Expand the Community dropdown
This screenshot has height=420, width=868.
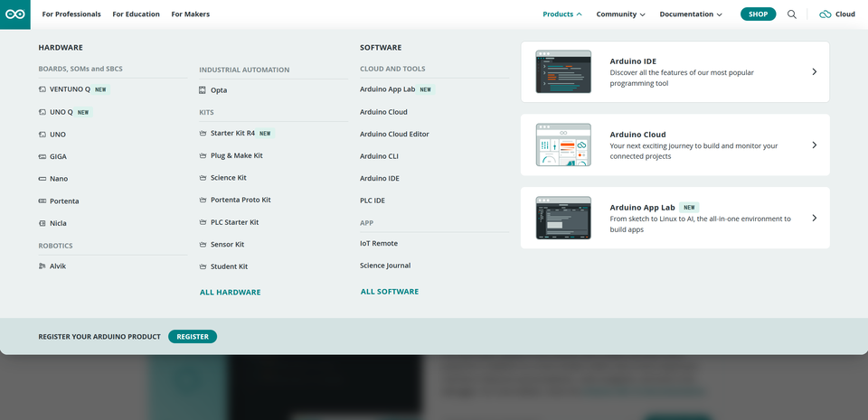tap(620, 14)
